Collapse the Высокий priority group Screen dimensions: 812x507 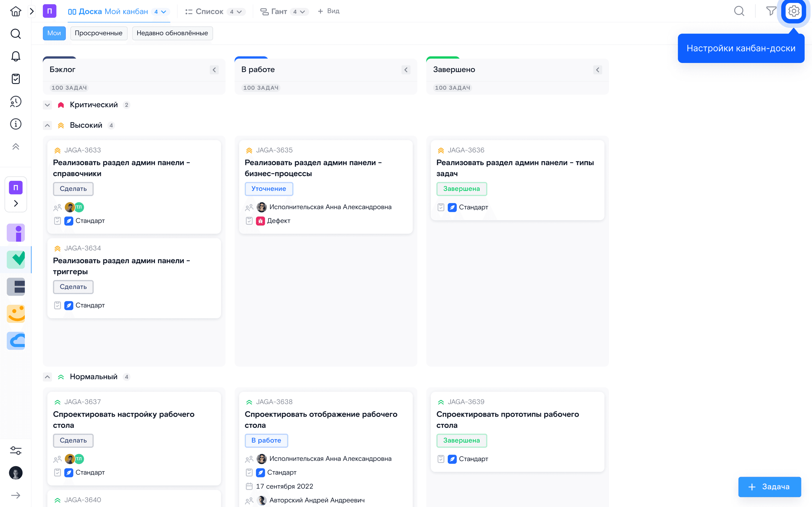[x=47, y=125]
